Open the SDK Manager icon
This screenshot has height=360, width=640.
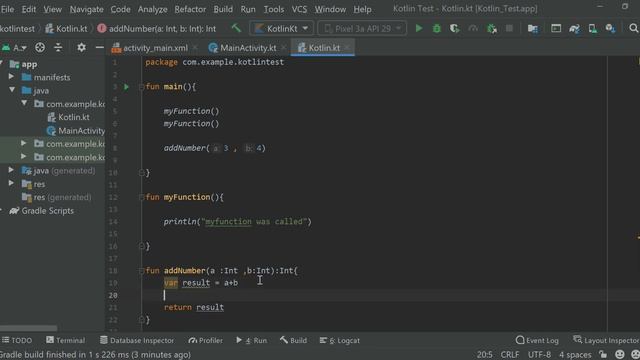(611, 28)
